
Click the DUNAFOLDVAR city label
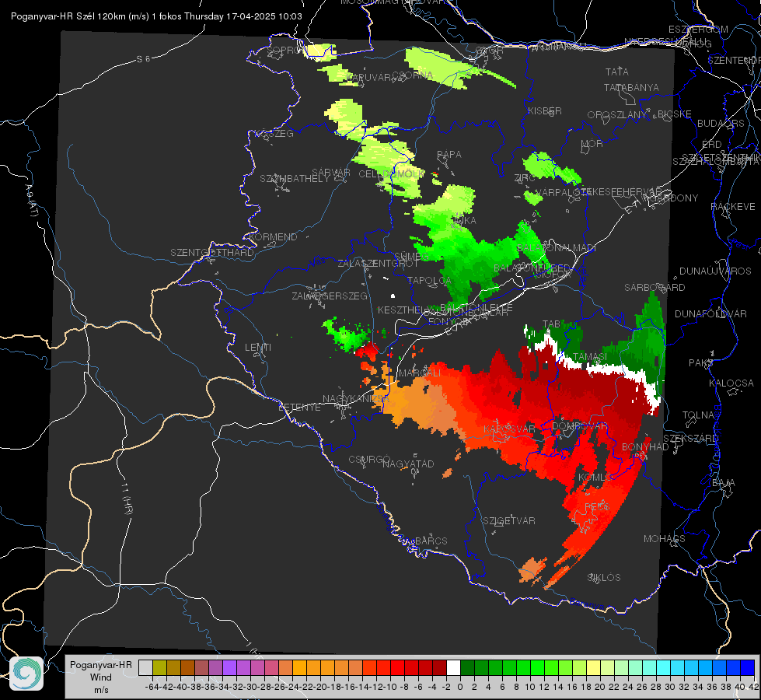(710, 314)
